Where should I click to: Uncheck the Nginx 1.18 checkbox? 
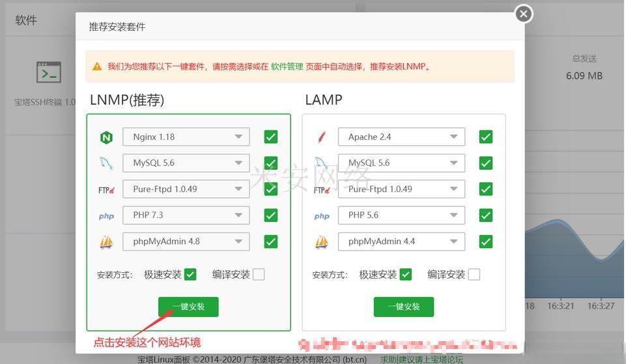point(271,137)
